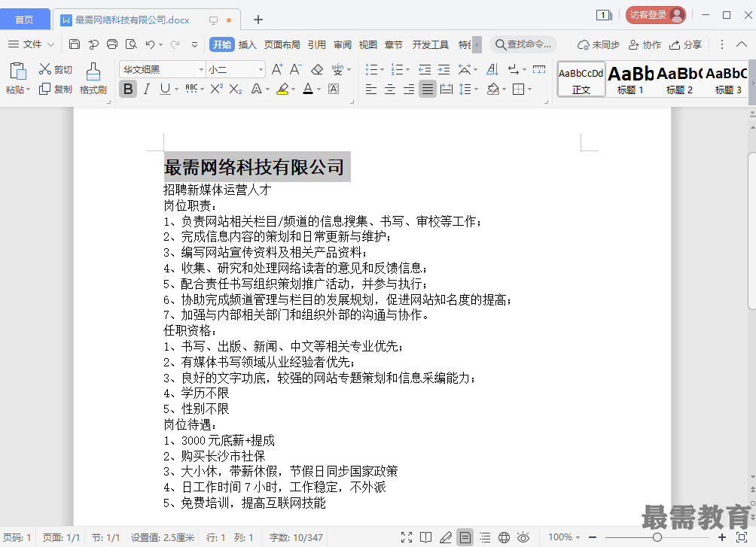The height and width of the screenshot is (547, 756).
Task: Open the 插入 ribbon tab
Action: click(x=247, y=44)
